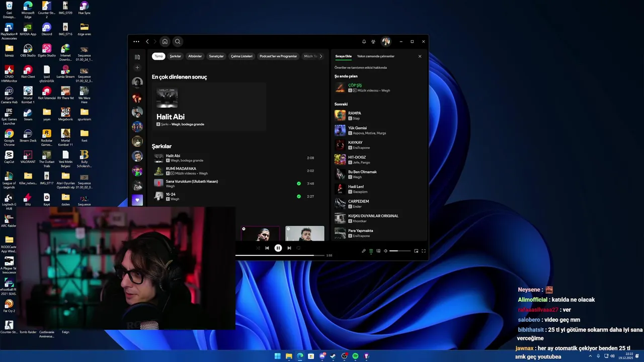Open the OBS Studio desktop icon
This screenshot has width=644, height=362.
coord(28,50)
